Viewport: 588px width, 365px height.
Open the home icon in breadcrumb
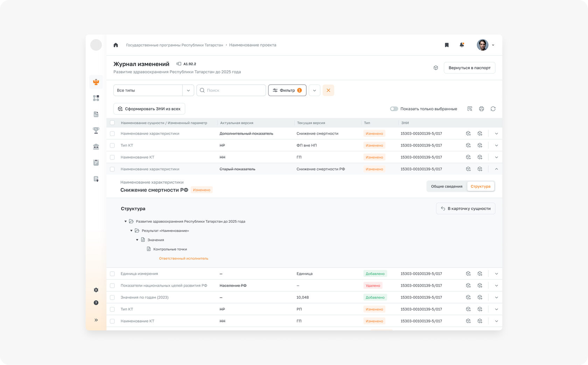[x=116, y=45]
